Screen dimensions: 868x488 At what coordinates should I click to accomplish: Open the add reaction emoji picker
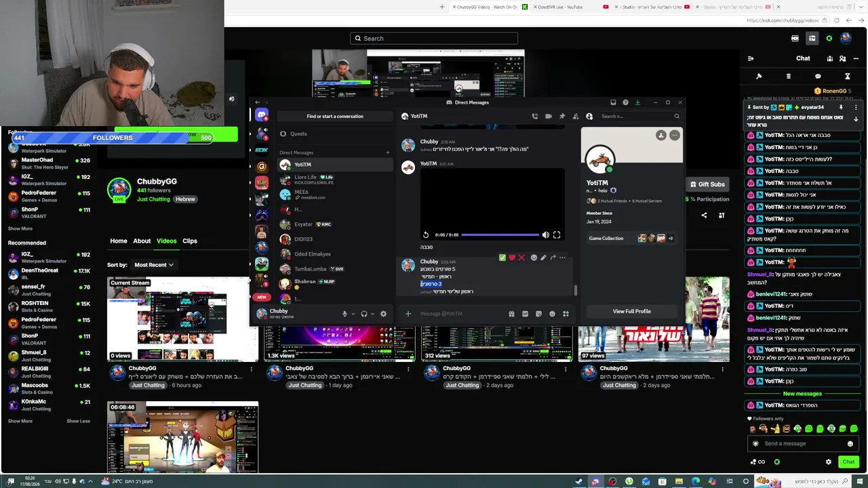[x=534, y=258]
